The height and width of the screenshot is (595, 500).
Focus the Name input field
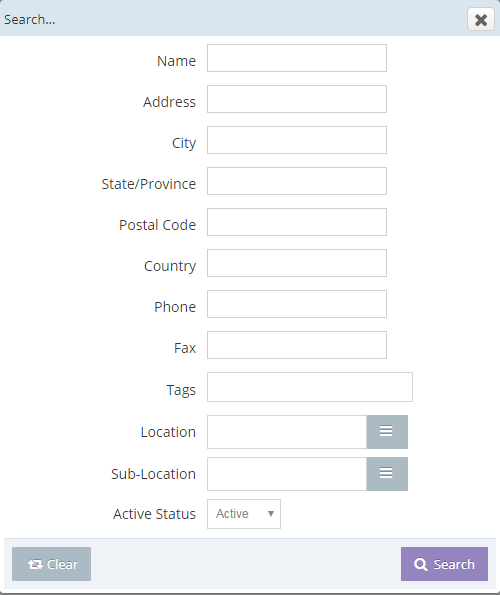coord(297,58)
